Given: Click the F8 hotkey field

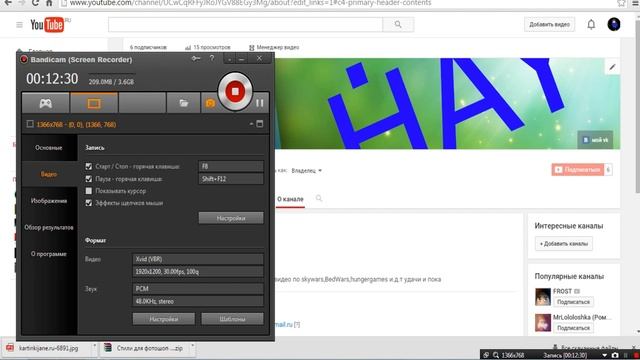Looking at the screenshot, I should pos(231,166).
